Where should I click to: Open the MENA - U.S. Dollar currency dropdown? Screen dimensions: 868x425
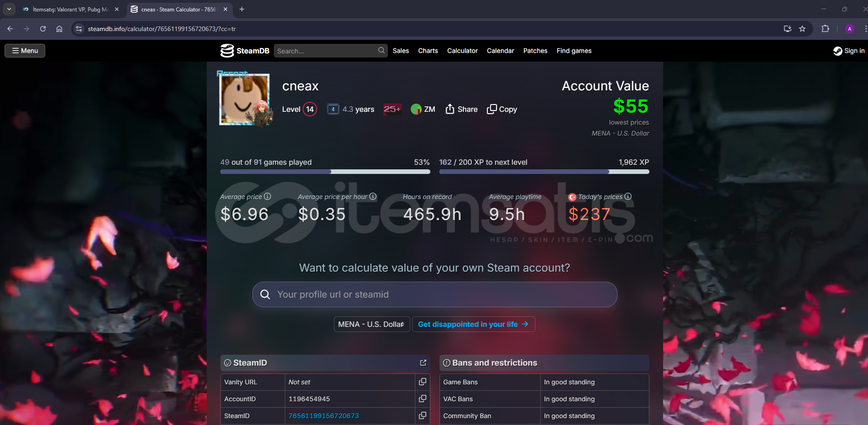(x=372, y=324)
